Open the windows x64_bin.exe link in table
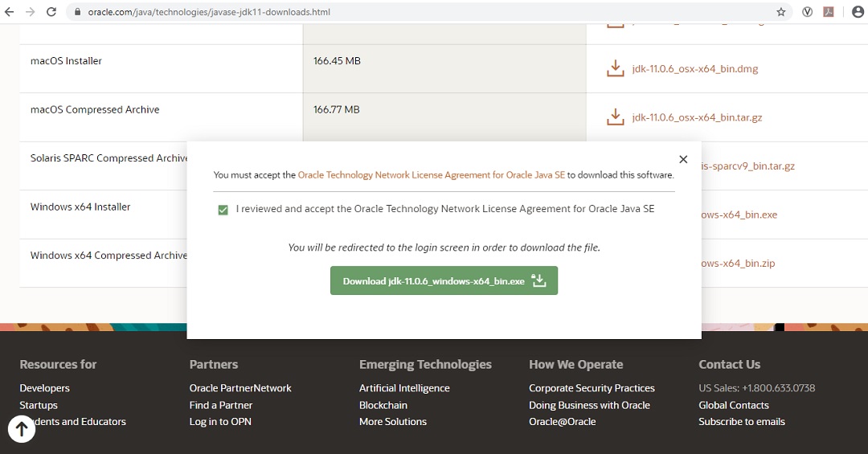 [x=739, y=215]
